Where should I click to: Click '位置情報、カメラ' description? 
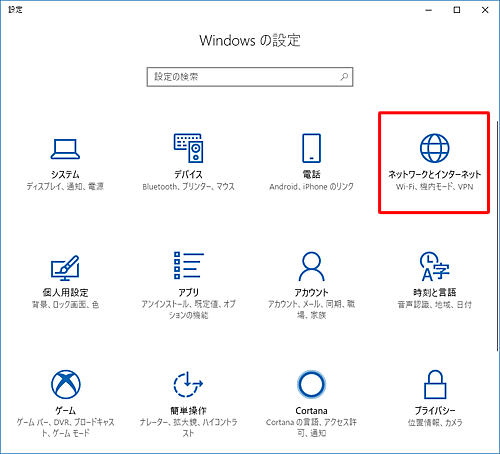tap(435, 422)
